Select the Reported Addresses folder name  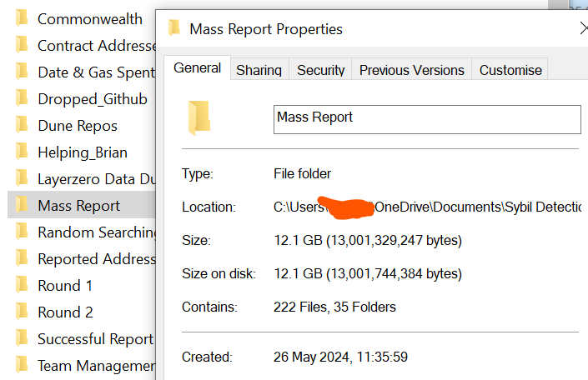(97, 259)
